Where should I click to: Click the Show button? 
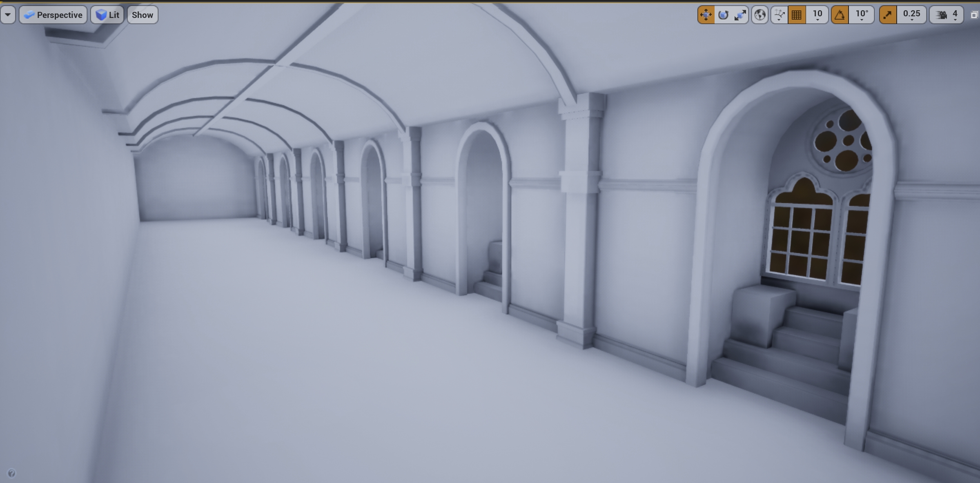coord(143,15)
